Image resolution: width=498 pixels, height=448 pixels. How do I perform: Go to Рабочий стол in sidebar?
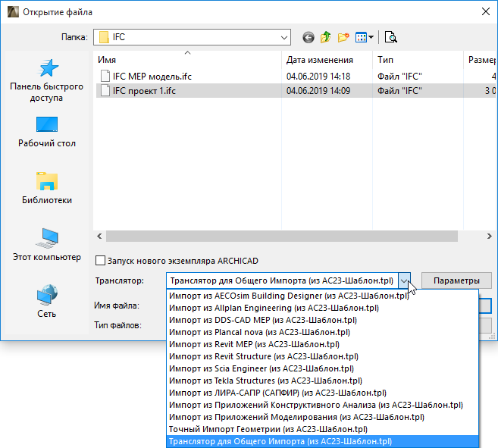47,132
